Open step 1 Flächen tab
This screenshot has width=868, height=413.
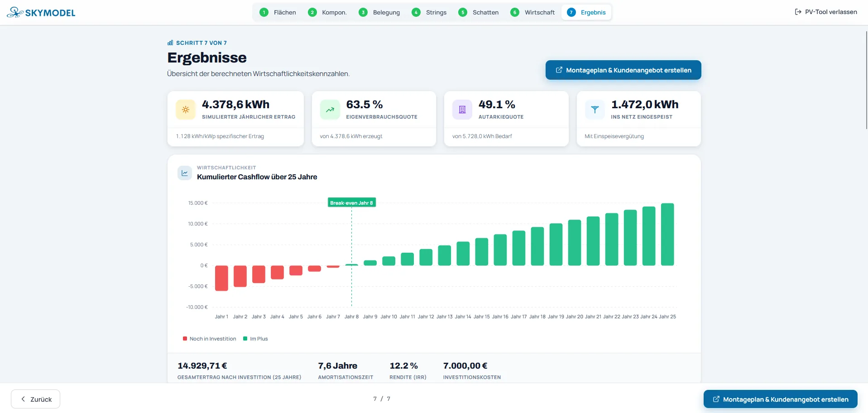(x=278, y=12)
